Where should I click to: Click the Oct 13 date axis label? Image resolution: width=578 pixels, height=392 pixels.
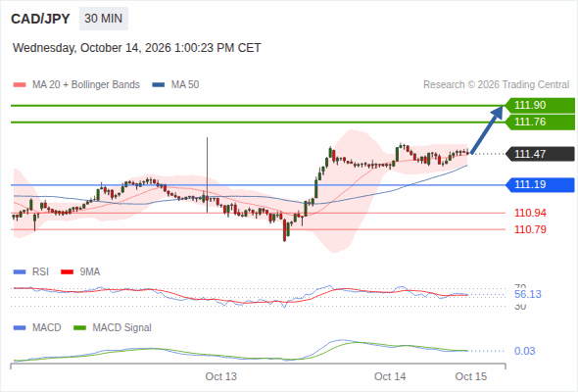220,376
